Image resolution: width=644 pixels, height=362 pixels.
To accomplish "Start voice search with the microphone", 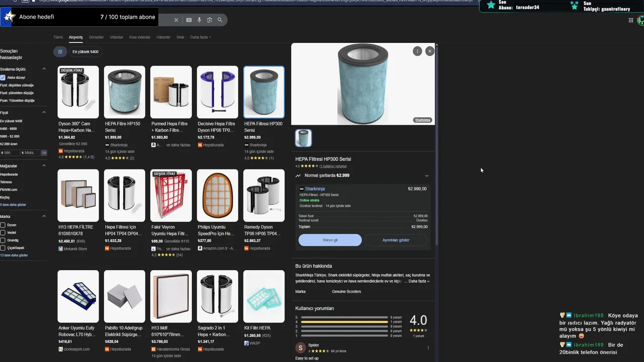I will coord(199,20).
